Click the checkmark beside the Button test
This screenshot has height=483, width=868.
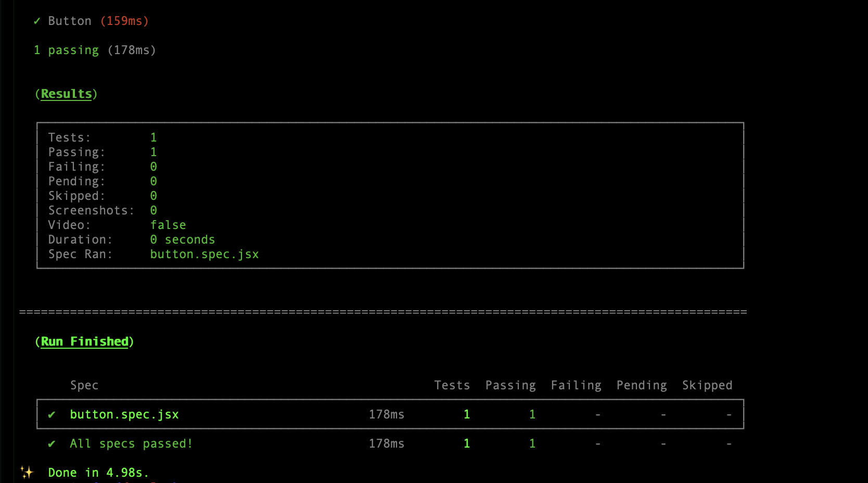coord(36,21)
